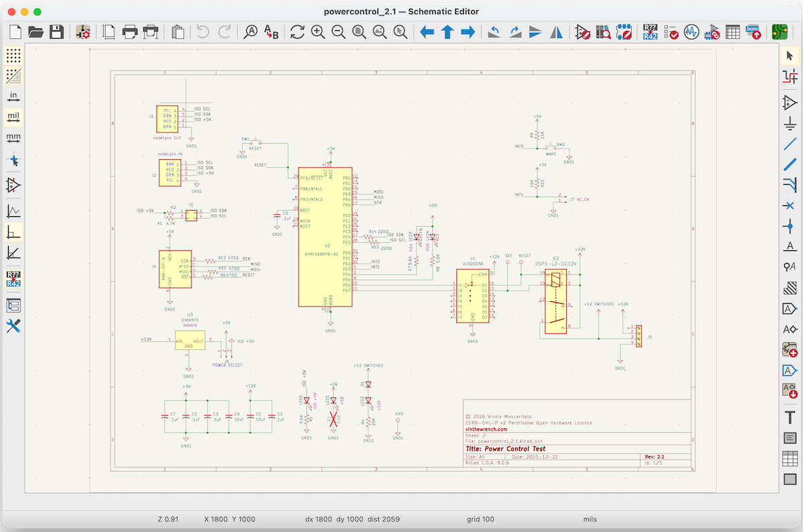Viewport: 803px width, 532px height.
Task: Launch the Simulator tool
Action: point(691,31)
